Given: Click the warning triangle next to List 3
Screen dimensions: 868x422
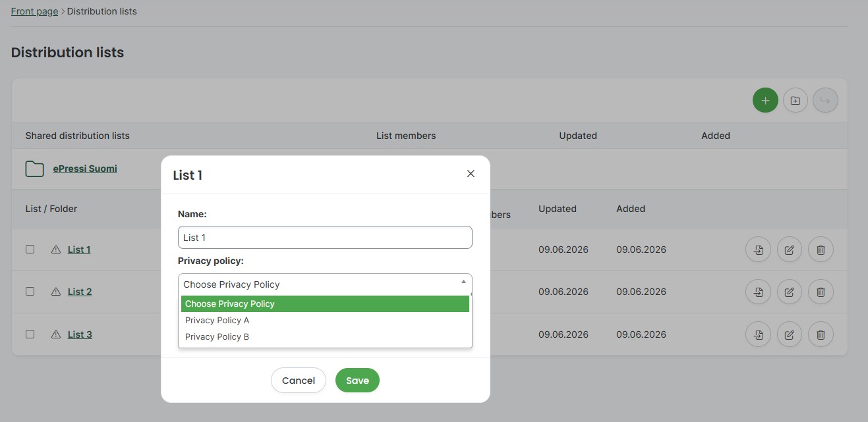Looking at the screenshot, I should coord(56,334).
